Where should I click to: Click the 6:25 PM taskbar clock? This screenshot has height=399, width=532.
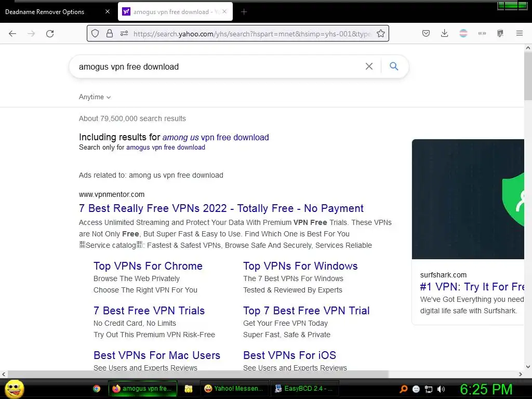pyautogui.click(x=486, y=389)
